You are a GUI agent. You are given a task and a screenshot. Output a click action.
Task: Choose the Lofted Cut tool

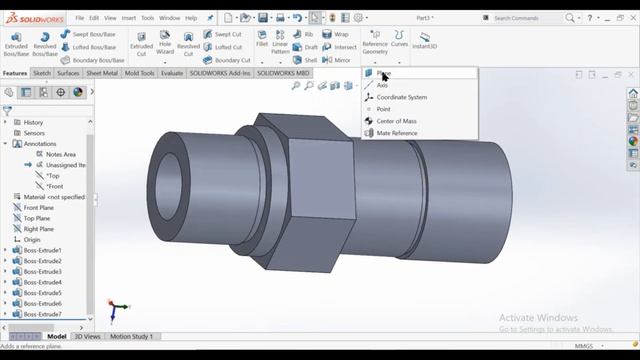pos(223,47)
